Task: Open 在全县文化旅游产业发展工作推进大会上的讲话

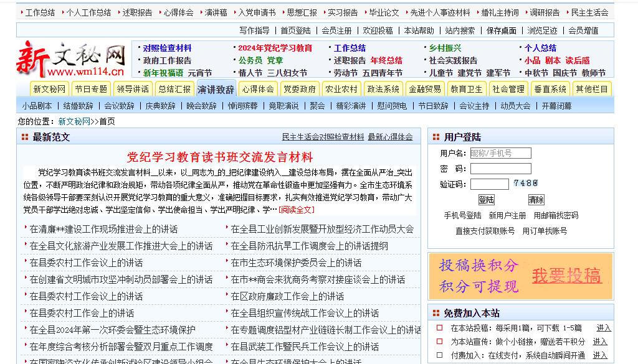Action: click(x=121, y=246)
